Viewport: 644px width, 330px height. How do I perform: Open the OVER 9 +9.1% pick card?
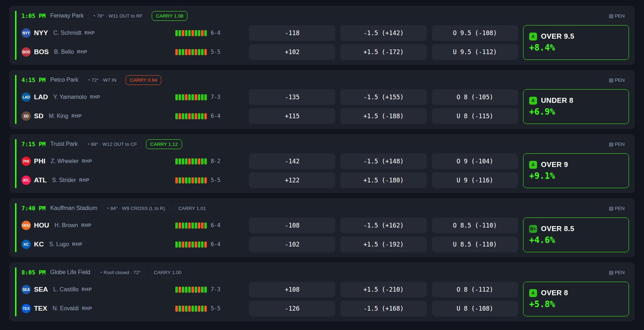tap(576, 171)
